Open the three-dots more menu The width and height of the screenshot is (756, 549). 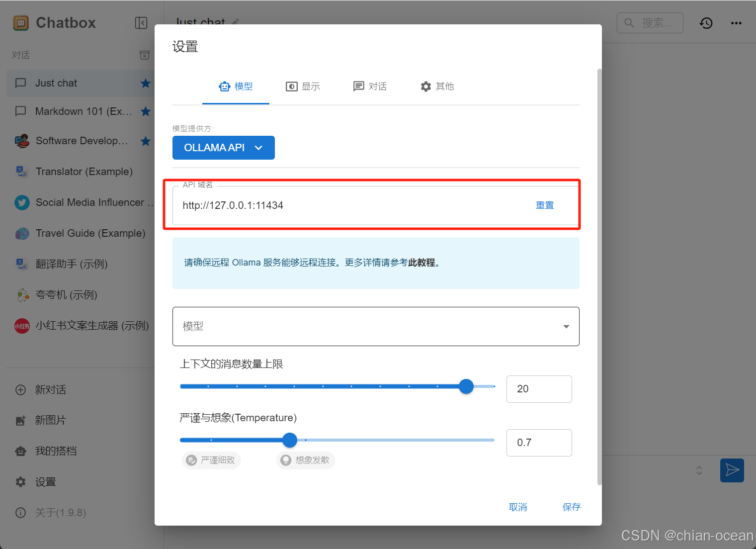(x=736, y=23)
